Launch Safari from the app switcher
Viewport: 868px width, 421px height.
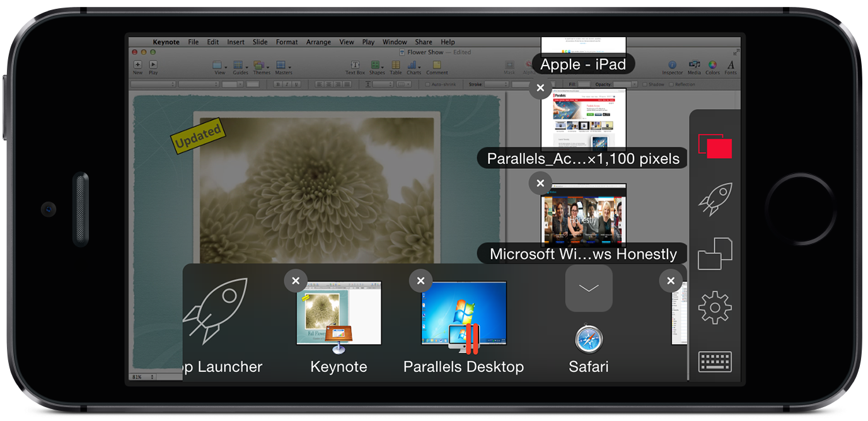tap(589, 340)
